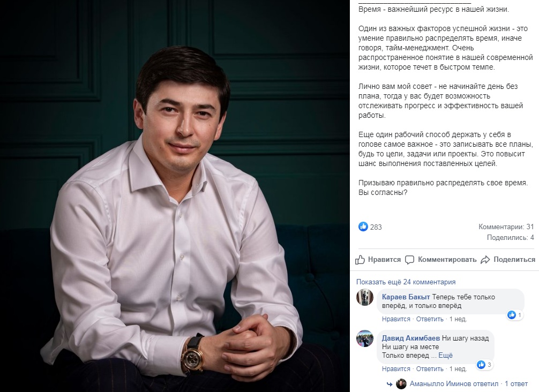Open the Поделились: 4 shares list
Image resolution: width=539 pixels, height=392 pixels.
(x=510, y=237)
